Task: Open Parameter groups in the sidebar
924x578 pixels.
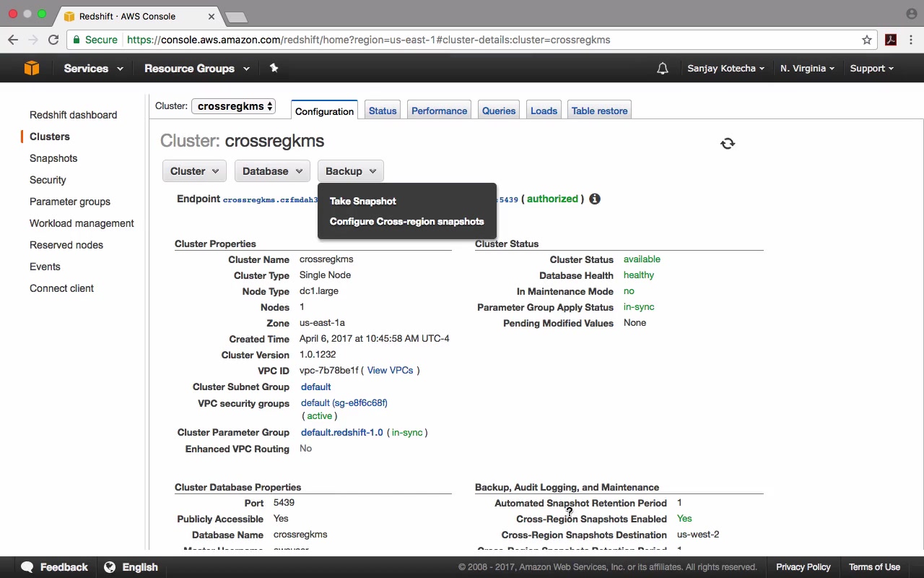Action: coord(70,202)
